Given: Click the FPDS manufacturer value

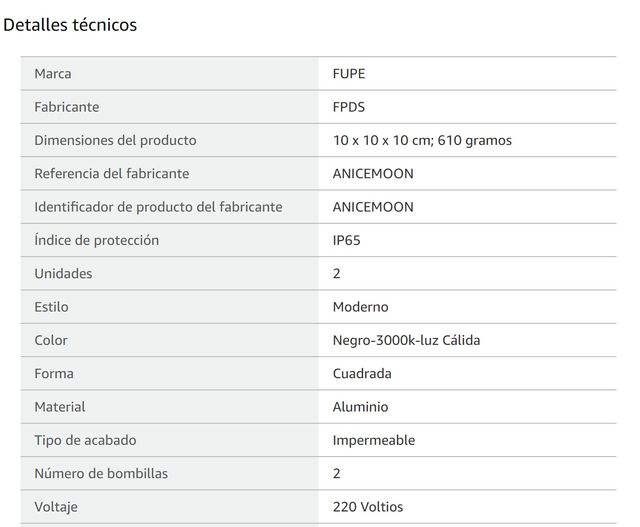Looking at the screenshot, I should click(349, 107).
